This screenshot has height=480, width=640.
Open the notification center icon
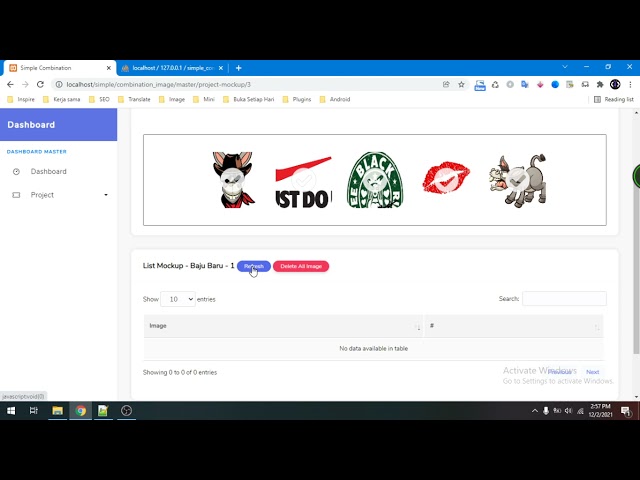[625, 411]
